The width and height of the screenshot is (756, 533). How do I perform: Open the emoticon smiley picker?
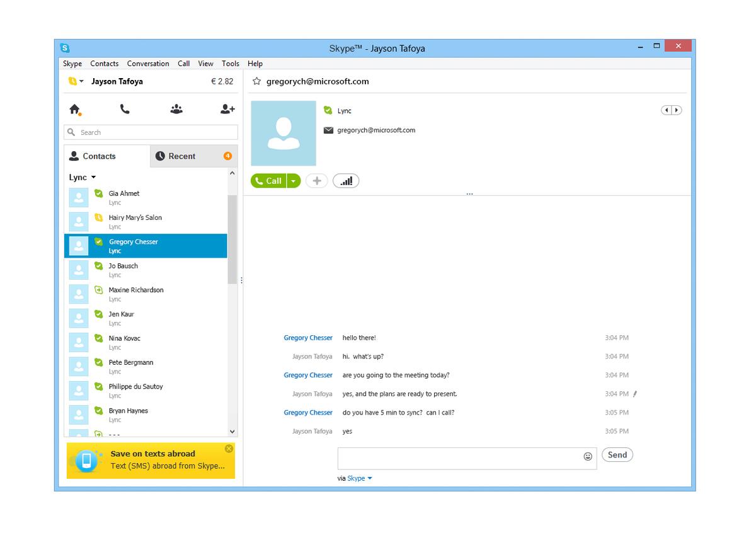(588, 457)
